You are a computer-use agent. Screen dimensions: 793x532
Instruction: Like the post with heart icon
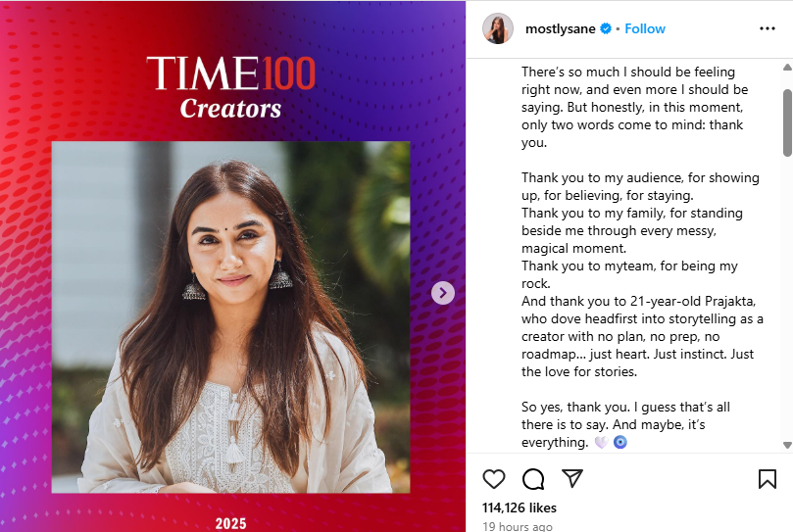point(494,479)
